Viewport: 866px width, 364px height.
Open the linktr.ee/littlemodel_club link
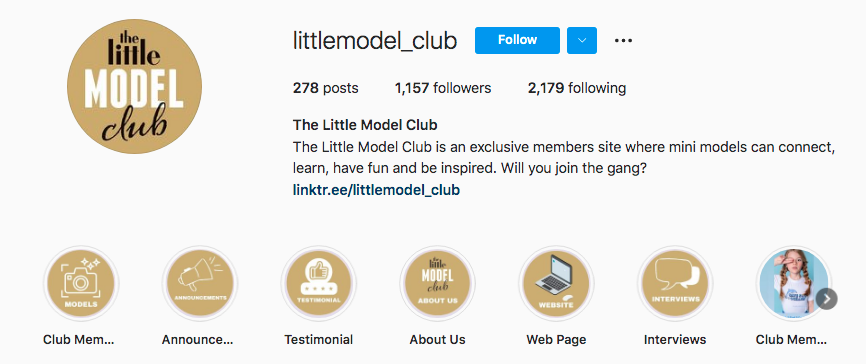376,190
